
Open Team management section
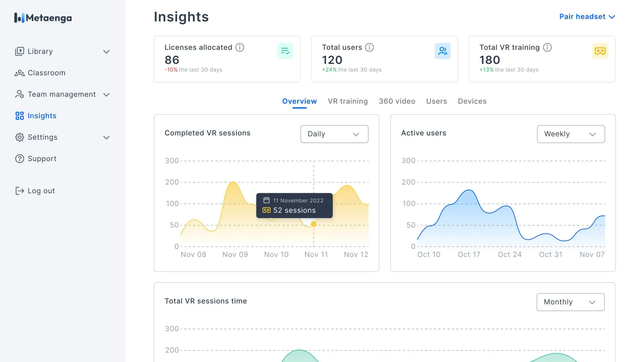point(62,94)
